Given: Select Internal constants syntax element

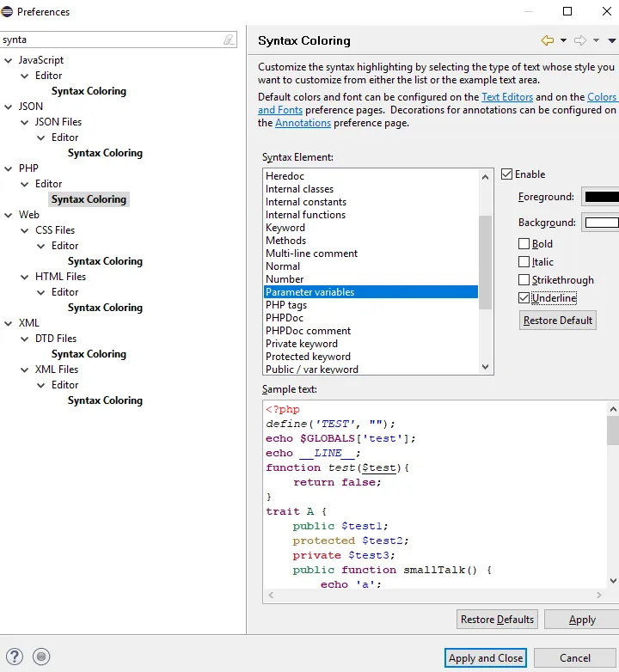Looking at the screenshot, I should coord(371,202).
